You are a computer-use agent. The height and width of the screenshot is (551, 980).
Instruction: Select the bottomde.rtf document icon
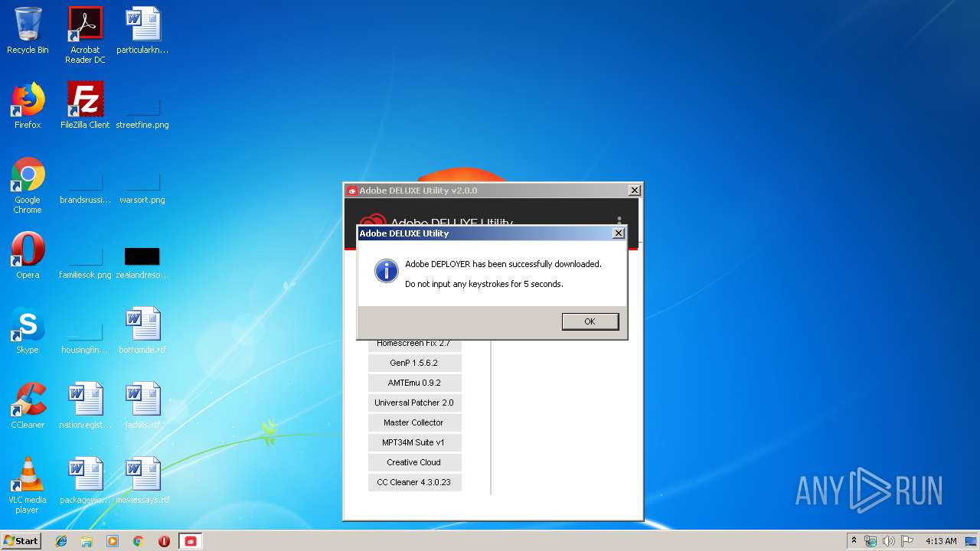(x=142, y=331)
